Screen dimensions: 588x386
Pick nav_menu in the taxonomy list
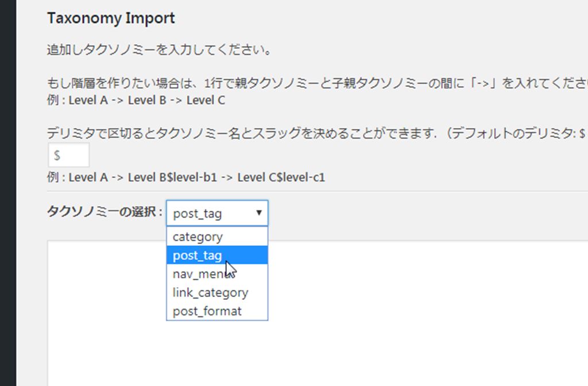pos(198,274)
